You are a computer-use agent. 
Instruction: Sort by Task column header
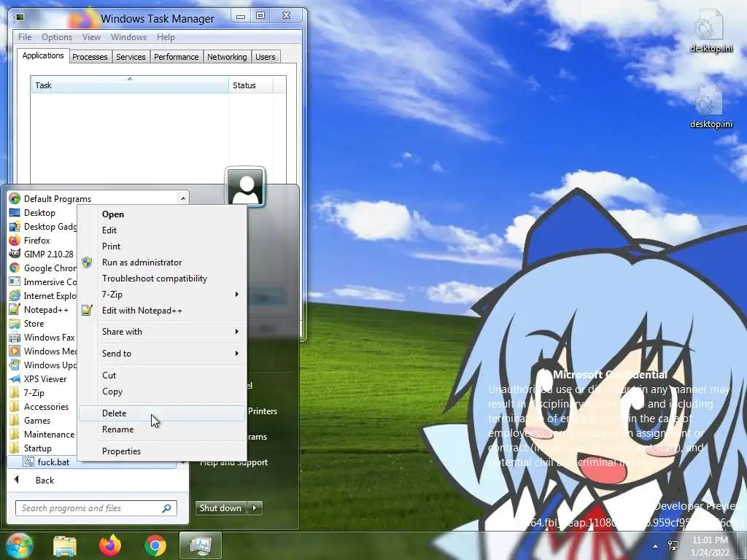(x=130, y=85)
